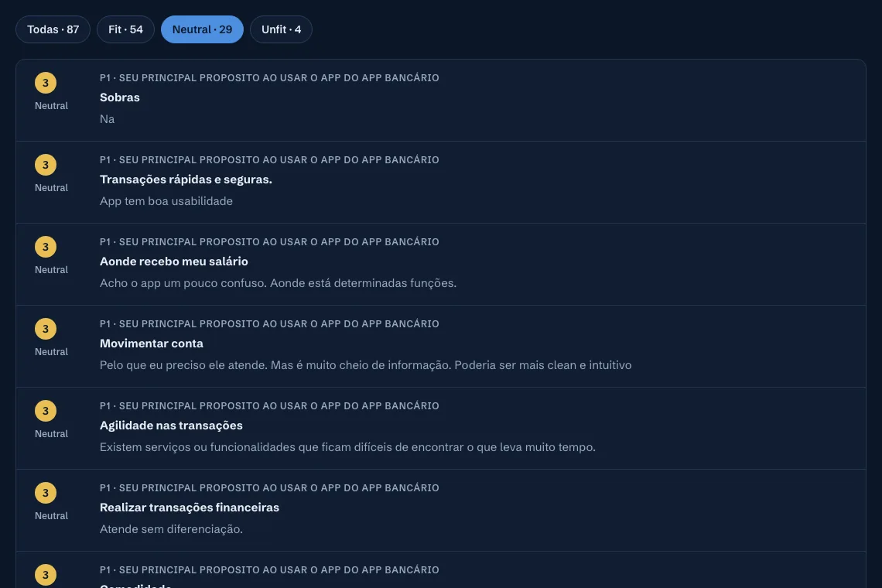Screen dimensions: 882x588
Task: Click score badge beside Aonde recebo meu salário
Action: pos(46,247)
